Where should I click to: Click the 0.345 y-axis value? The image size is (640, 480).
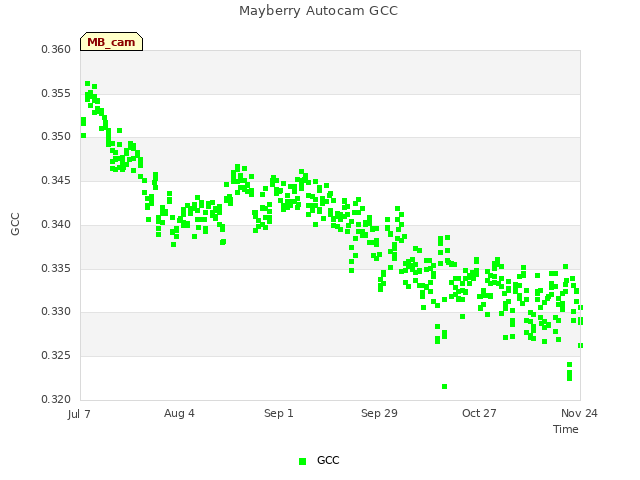click(56, 180)
